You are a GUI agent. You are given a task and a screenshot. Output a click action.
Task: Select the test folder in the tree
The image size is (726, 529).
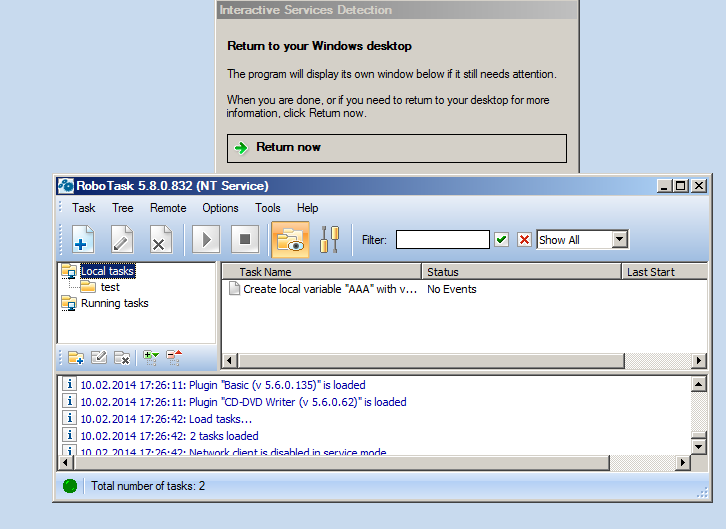tap(110, 287)
